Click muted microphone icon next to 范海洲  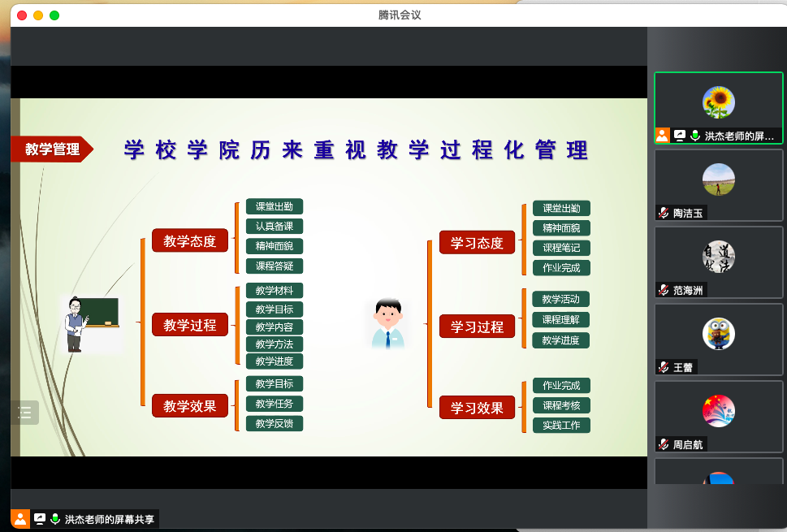pos(664,290)
